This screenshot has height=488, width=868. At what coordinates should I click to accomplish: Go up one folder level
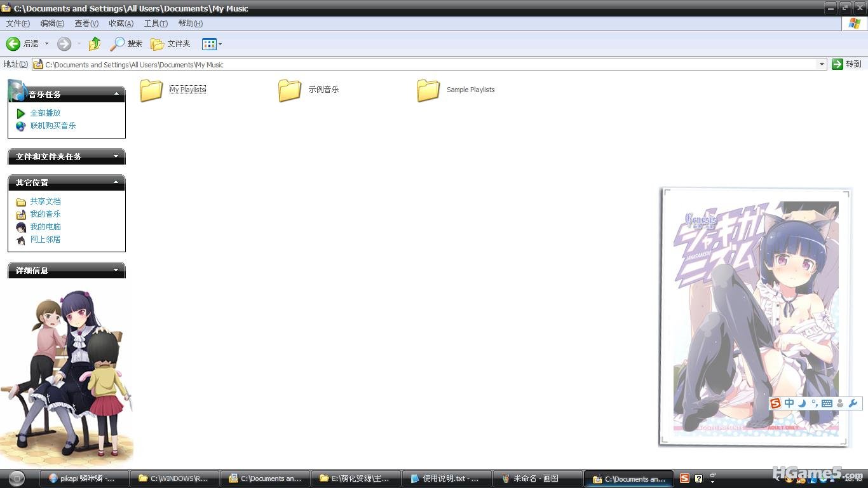point(95,44)
